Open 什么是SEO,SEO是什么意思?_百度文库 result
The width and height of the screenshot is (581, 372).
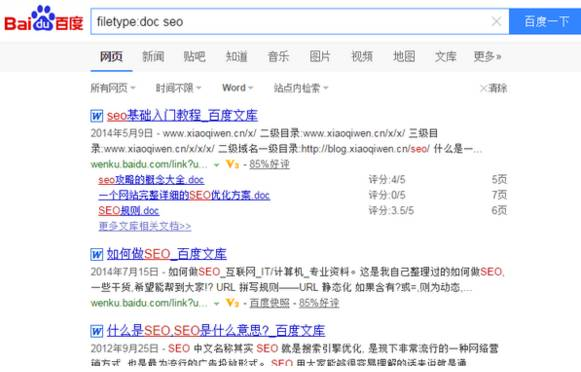point(216,331)
